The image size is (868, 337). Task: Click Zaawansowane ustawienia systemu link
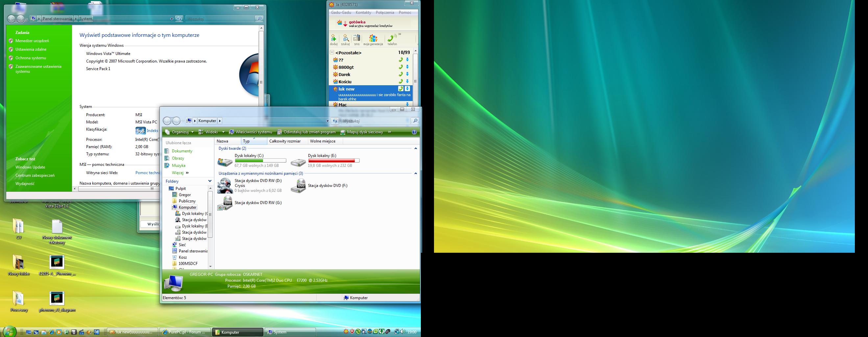pos(38,69)
